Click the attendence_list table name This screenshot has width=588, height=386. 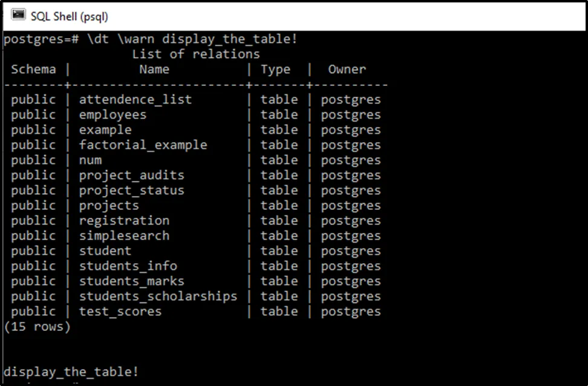coord(135,100)
